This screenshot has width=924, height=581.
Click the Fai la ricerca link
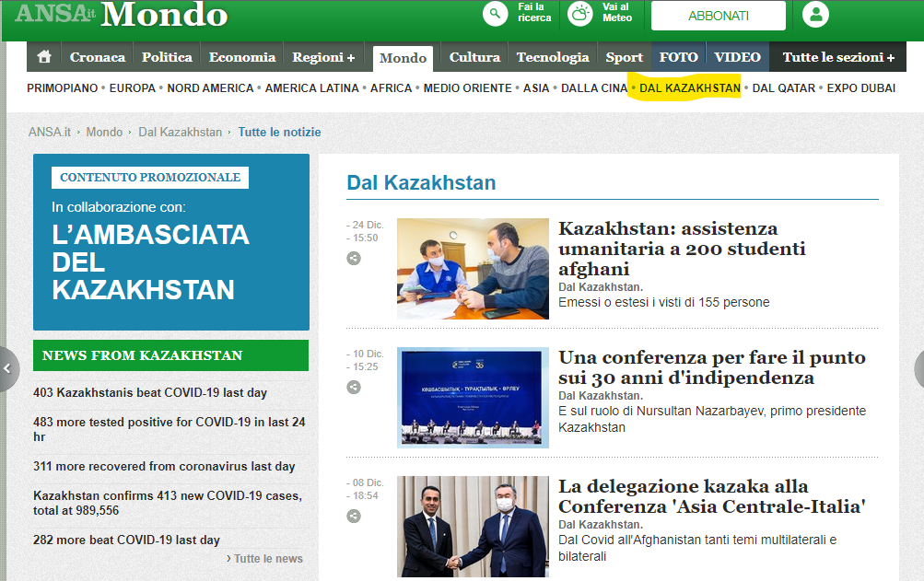point(534,12)
